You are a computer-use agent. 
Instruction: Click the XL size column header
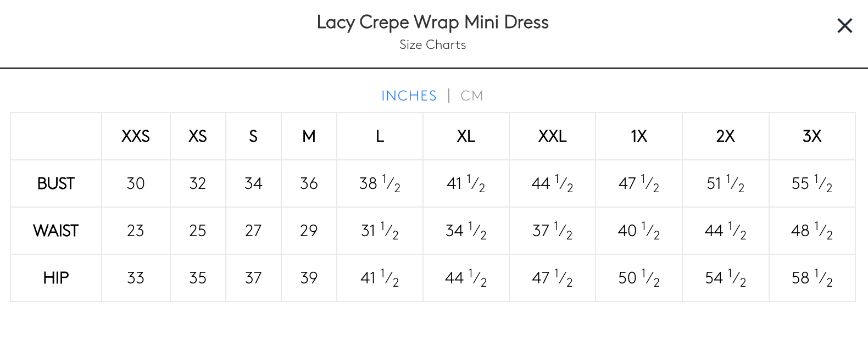coord(466,136)
